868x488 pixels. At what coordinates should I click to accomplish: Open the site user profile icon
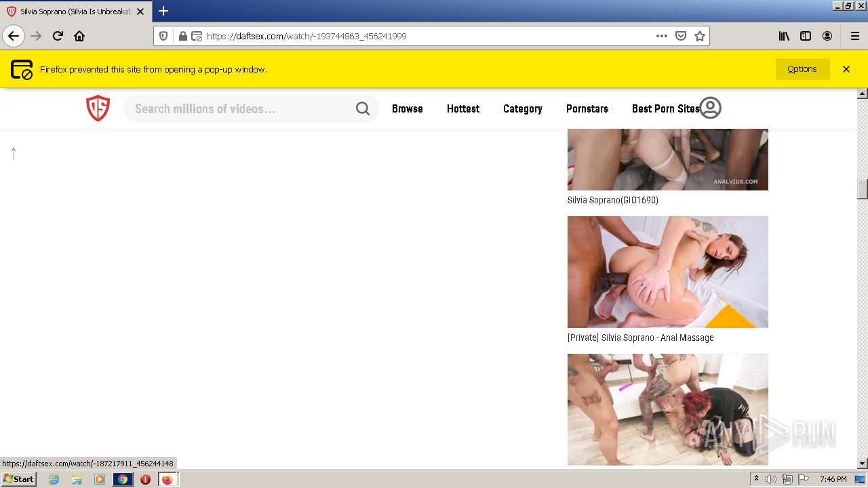pyautogui.click(x=710, y=108)
